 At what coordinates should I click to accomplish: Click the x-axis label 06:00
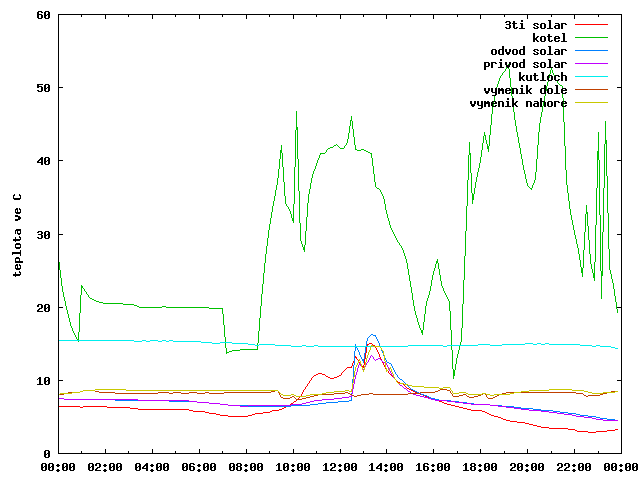(x=199, y=467)
